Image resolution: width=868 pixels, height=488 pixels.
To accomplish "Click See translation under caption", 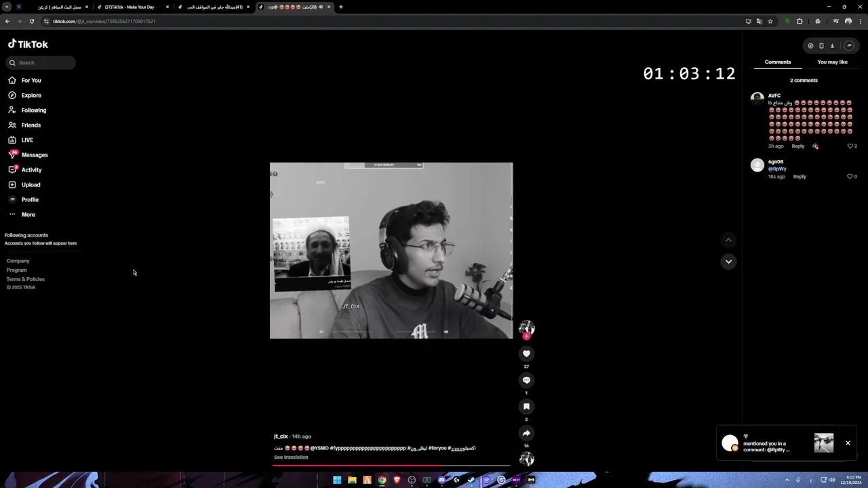I will (x=291, y=457).
